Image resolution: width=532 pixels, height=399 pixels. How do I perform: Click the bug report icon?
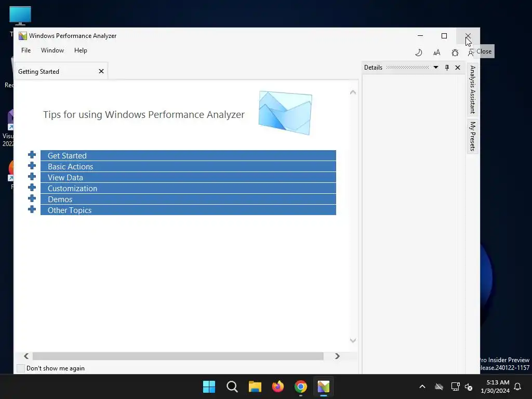point(455,52)
